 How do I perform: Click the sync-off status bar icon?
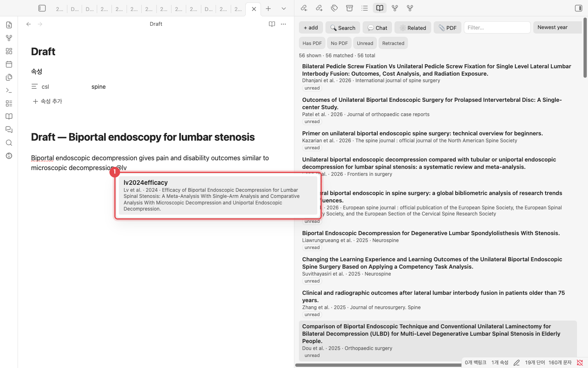coord(580,363)
